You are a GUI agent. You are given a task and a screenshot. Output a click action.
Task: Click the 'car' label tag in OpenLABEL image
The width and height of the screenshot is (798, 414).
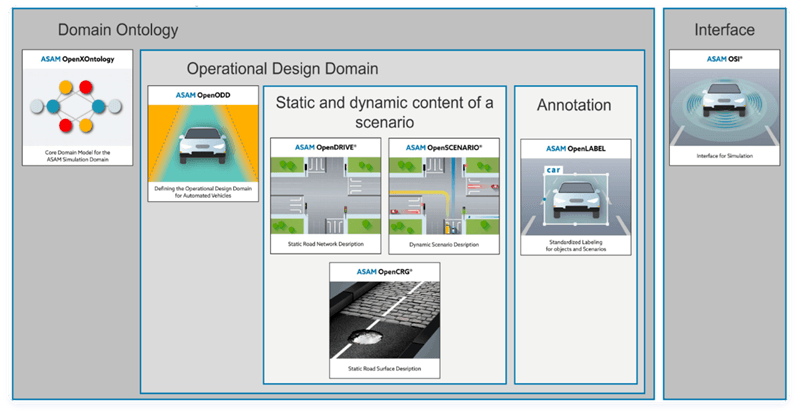click(553, 170)
